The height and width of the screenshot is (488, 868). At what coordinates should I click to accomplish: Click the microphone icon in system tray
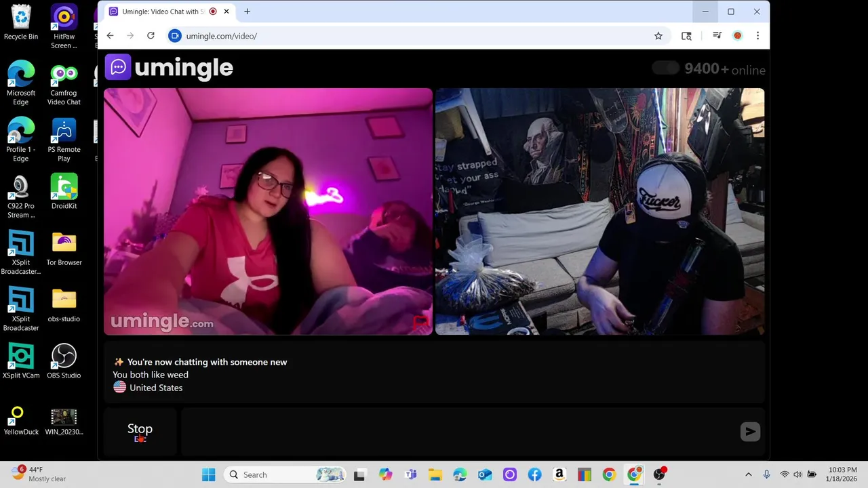pos(766,474)
